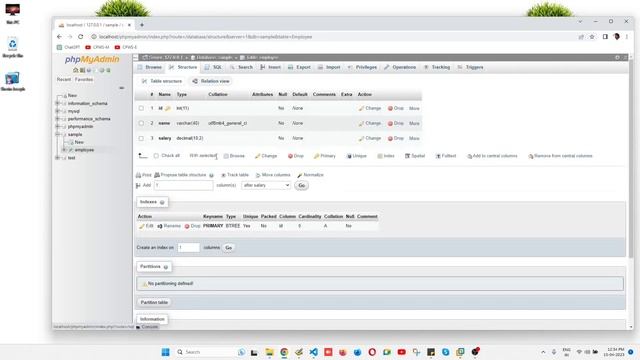This screenshot has height=360, width=640.
Task: Switch to the SQL tab
Action: pyautogui.click(x=213, y=67)
